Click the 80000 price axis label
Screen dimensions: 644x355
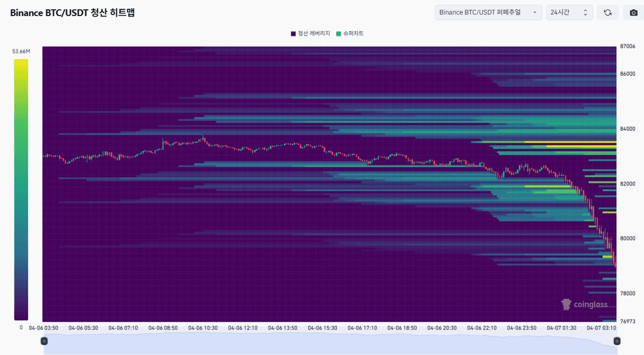(x=627, y=238)
